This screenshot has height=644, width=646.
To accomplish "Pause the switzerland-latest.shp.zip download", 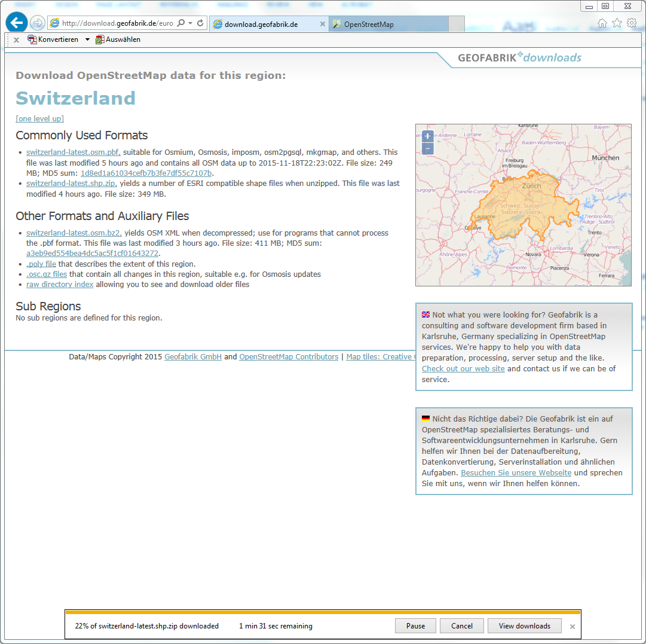I will coord(415,626).
